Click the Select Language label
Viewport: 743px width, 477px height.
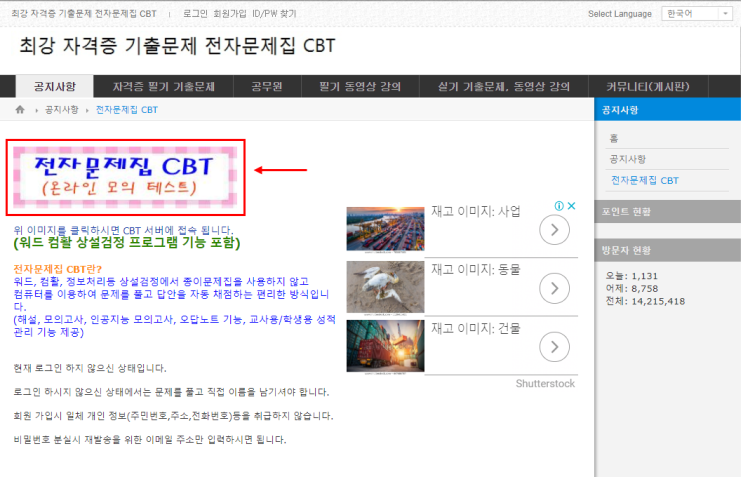click(x=620, y=14)
